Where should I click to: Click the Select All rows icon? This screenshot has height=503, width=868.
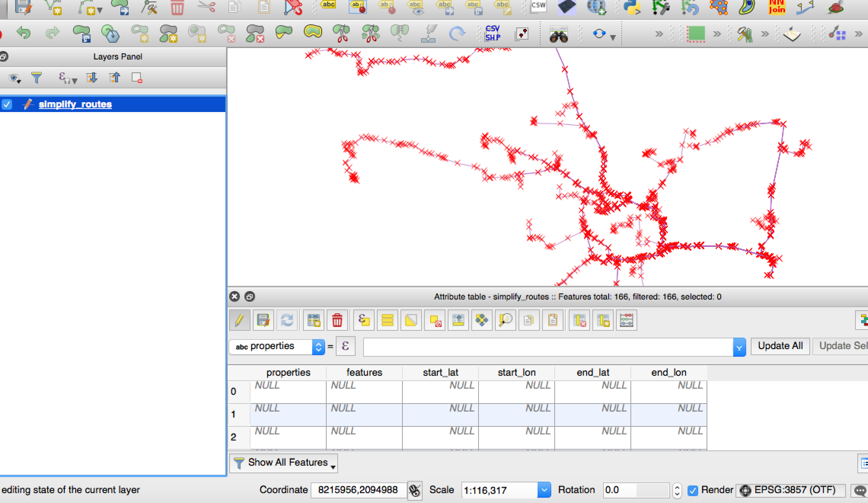(387, 320)
